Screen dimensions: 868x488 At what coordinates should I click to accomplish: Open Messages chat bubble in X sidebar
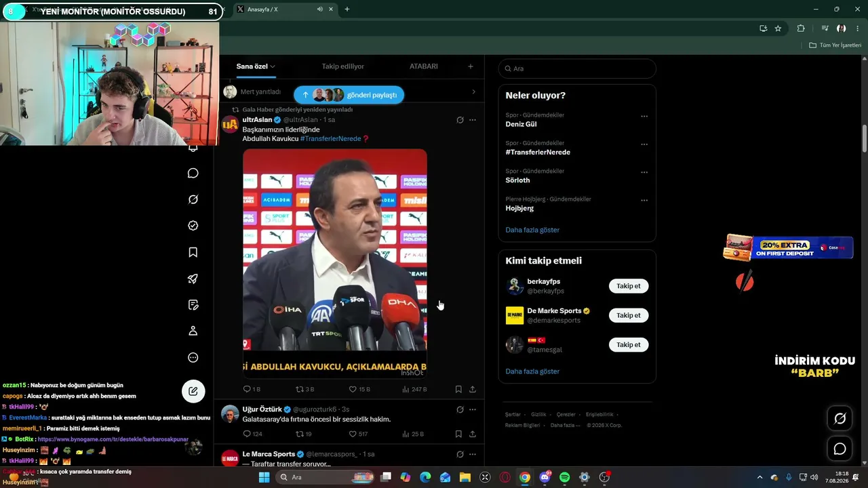click(193, 174)
